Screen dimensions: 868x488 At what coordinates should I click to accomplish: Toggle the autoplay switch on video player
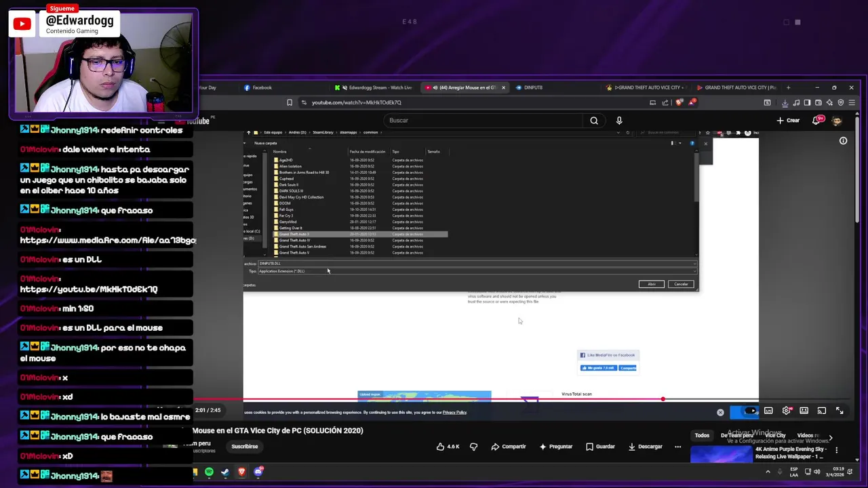click(x=750, y=411)
